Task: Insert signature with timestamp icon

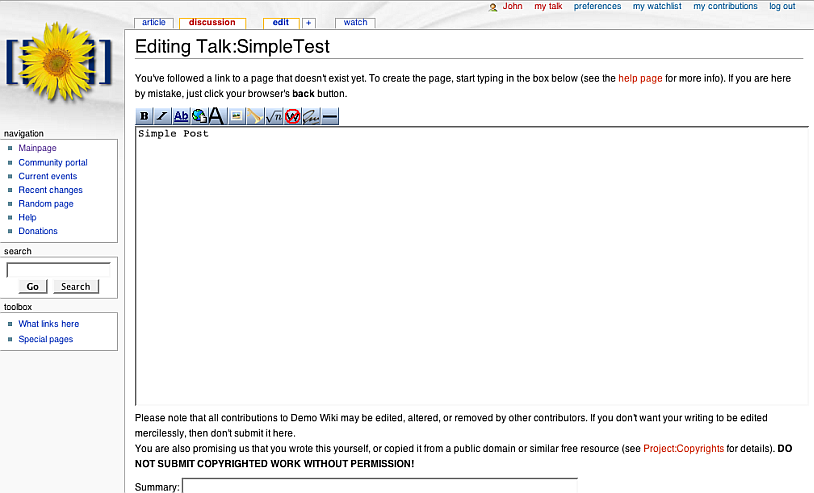Action: (x=311, y=116)
